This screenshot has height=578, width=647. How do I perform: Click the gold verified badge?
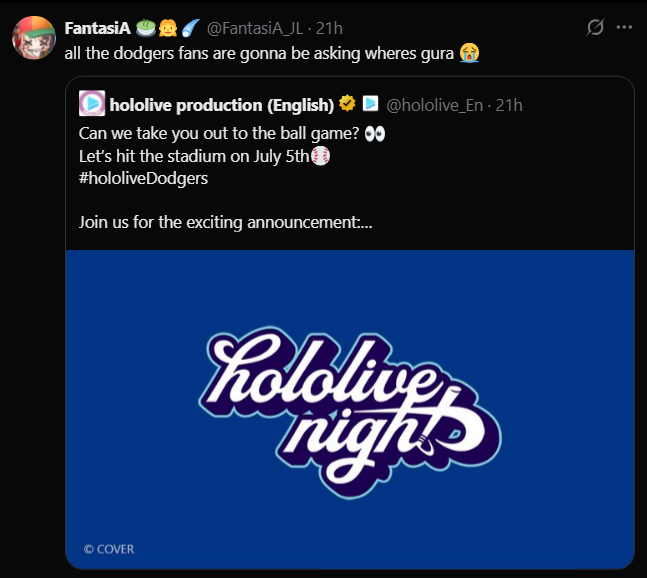[x=347, y=103]
